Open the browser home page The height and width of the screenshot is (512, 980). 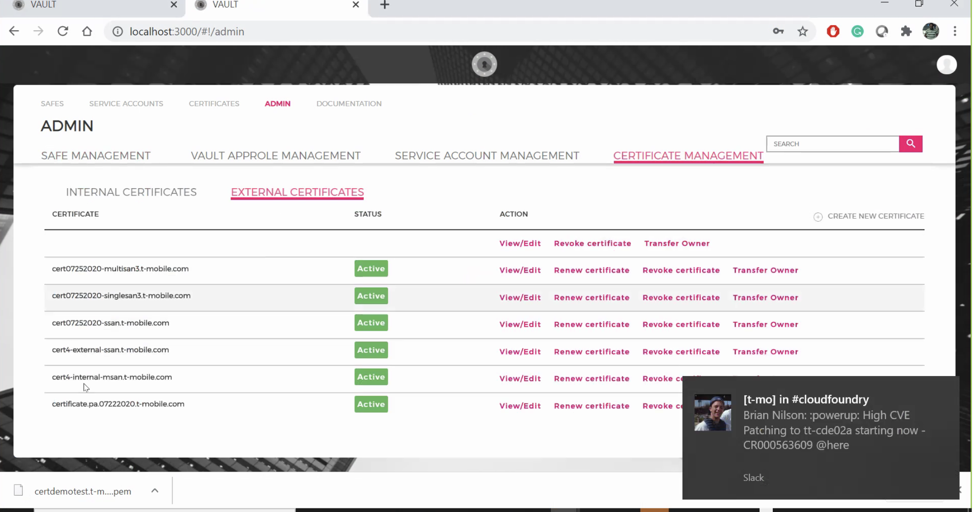(87, 31)
